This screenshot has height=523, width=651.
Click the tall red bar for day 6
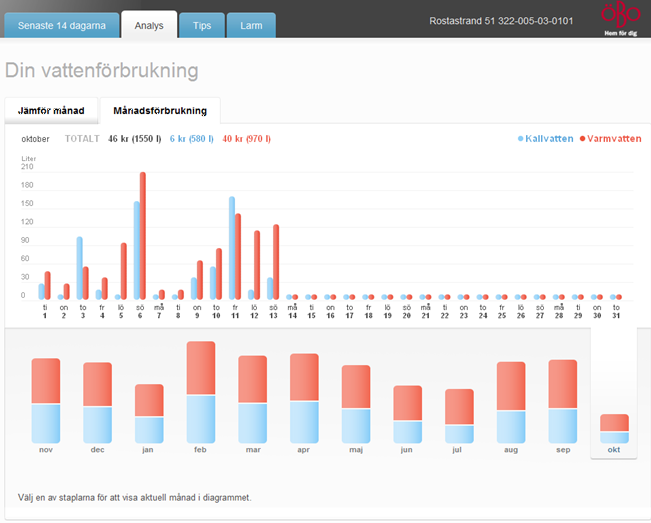pos(143,235)
